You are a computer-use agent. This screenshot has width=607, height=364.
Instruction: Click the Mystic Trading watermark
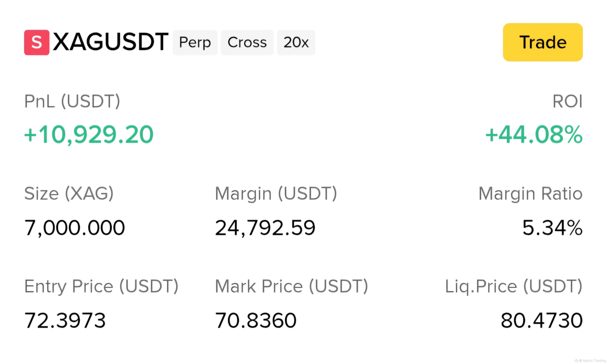(x=590, y=361)
